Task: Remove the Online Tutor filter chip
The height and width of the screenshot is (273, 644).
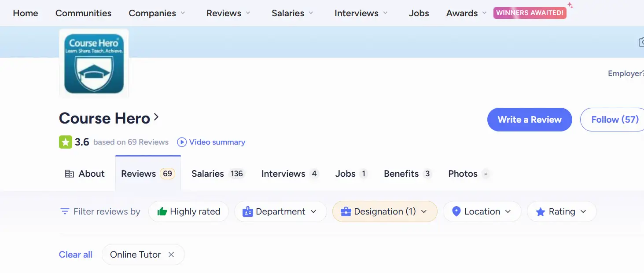Action: pos(171,255)
